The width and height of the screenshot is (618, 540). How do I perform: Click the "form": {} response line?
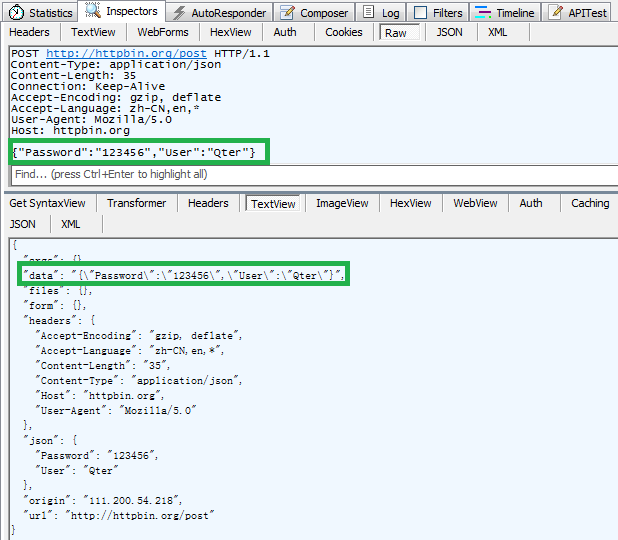click(54, 305)
